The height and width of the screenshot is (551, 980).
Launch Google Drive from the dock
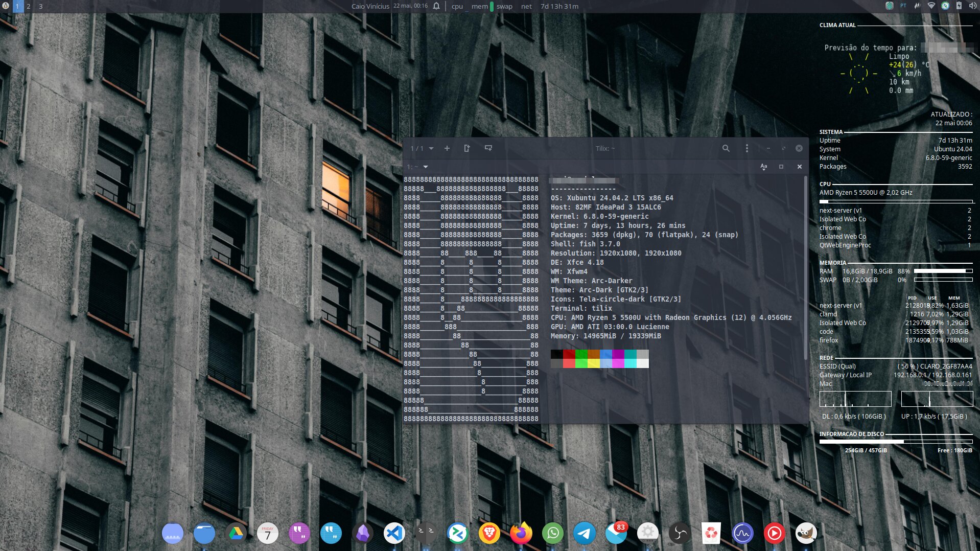click(236, 534)
